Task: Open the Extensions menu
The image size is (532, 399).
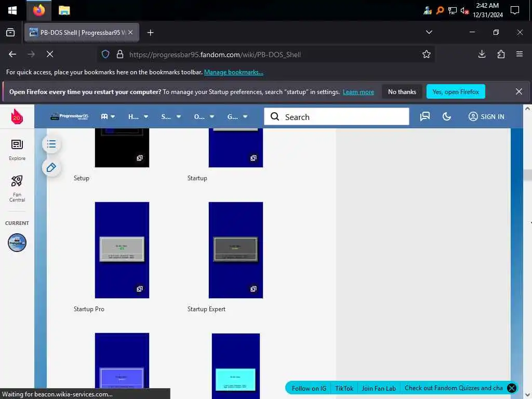Action: click(501, 54)
